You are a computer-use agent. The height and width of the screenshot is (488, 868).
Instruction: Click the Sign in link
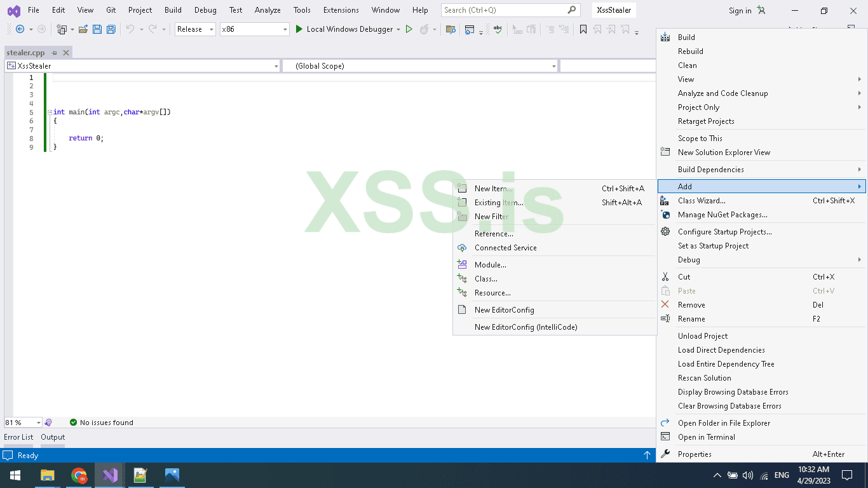(740, 10)
